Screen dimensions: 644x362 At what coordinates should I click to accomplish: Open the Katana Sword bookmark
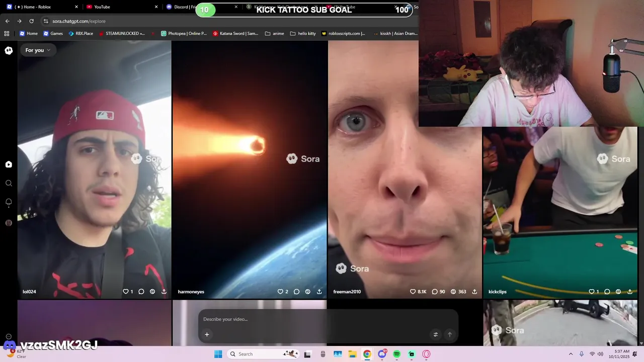coord(235,34)
